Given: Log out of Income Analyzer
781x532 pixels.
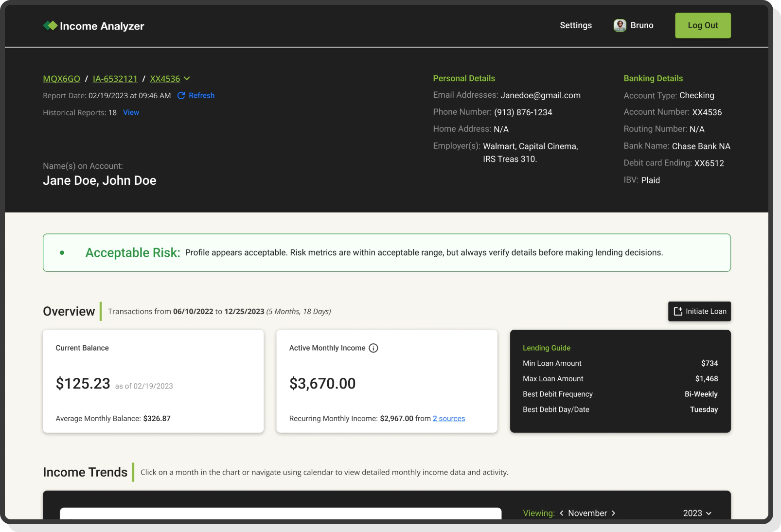Looking at the screenshot, I should [x=702, y=25].
